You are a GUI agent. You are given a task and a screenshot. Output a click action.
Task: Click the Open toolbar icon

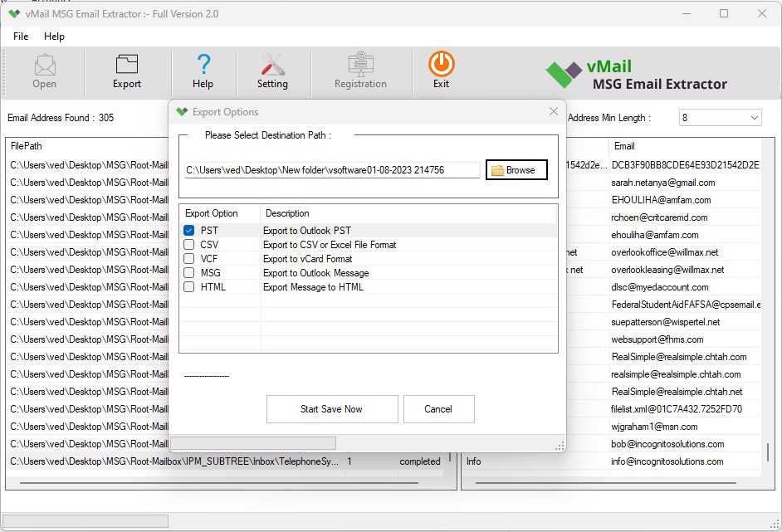point(44,66)
